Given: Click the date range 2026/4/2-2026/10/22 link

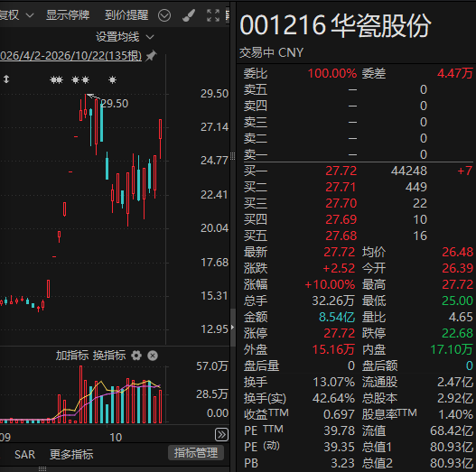Looking at the screenshot, I should pyautogui.click(x=70, y=56).
